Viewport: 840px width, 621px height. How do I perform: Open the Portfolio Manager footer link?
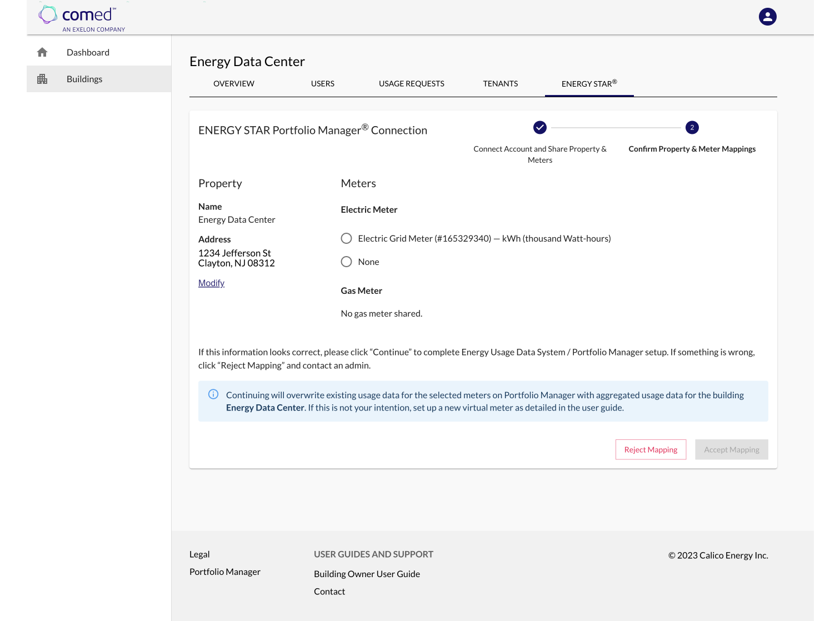[x=225, y=572]
